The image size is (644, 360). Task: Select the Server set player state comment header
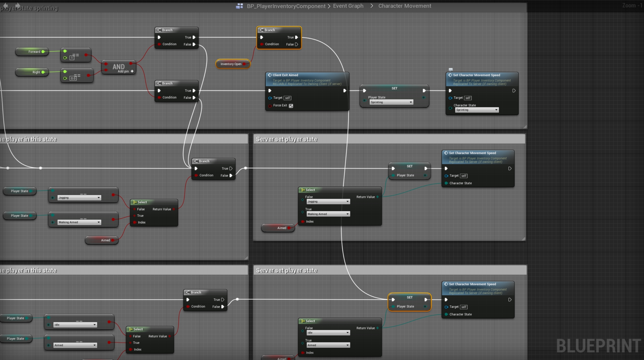(287, 139)
